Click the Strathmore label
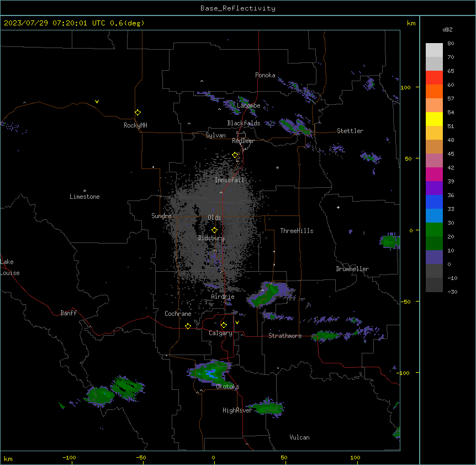The height and width of the screenshot is (465, 476). (x=285, y=336)
